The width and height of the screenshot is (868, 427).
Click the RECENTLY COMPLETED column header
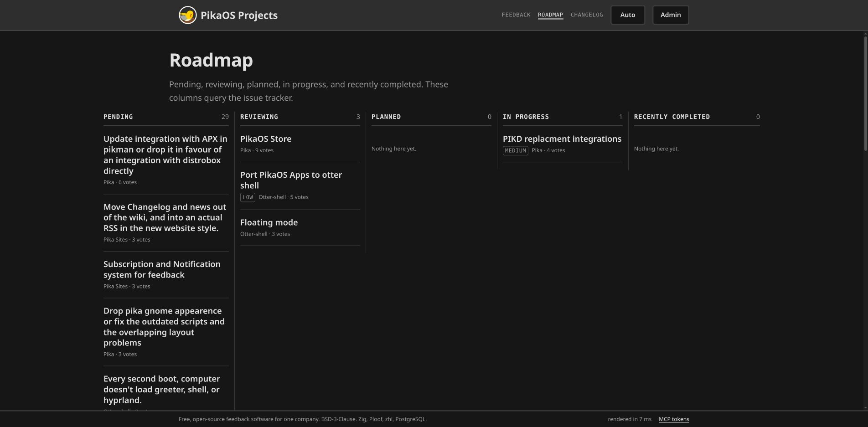[672, 117]
